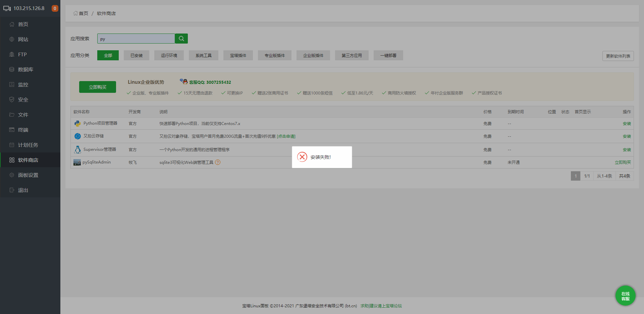The height and width of the screenshot is (314, 644).
Task: Open 网站 menu item in sidebar
Action: click(30, 39)
